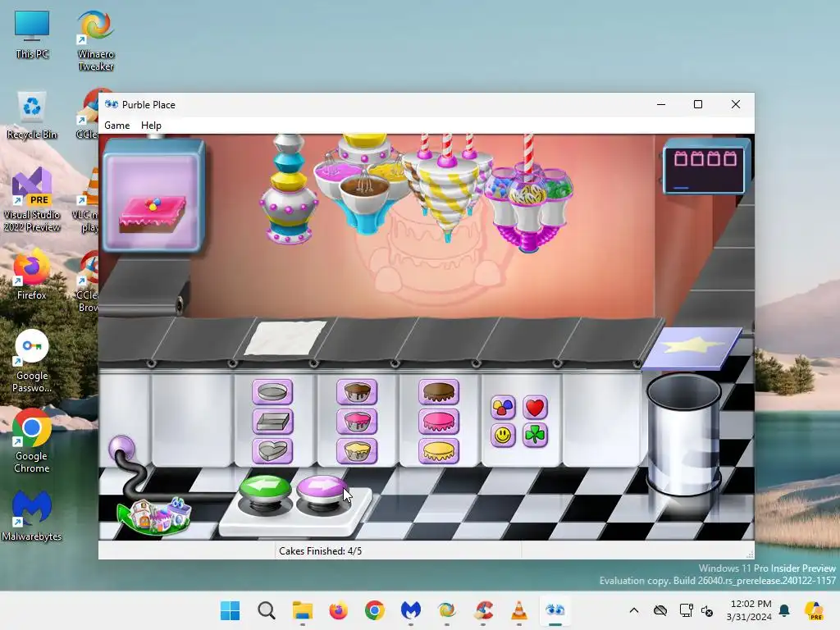The image size is (840, 630).
Task: Launch Visual Studio 2022 Preview shortcut
Action: pyautogui.click(x=32, y=200)
